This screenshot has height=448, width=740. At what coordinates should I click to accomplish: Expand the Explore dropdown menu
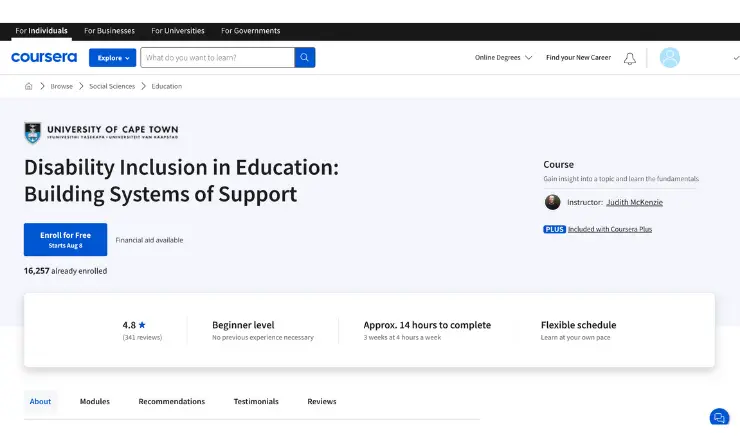(x=112, y=58)
